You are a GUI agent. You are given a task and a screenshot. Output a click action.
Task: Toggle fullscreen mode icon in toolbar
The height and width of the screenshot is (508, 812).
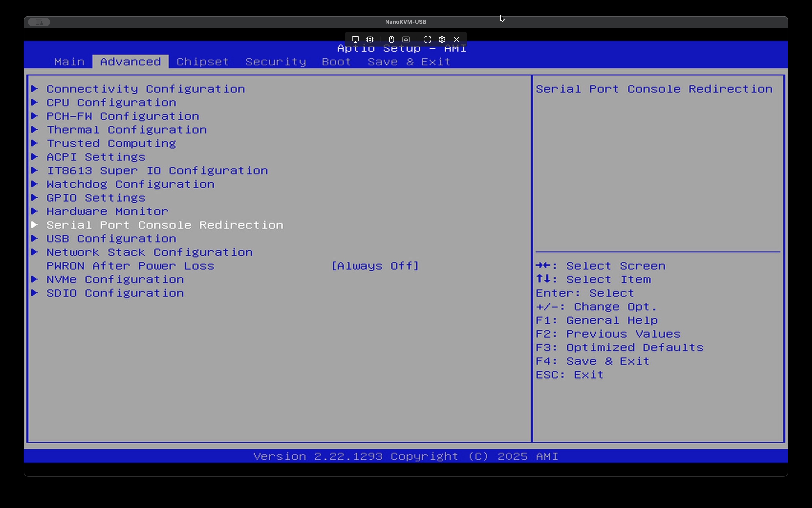pyautogui.click(x=427, y=39)
